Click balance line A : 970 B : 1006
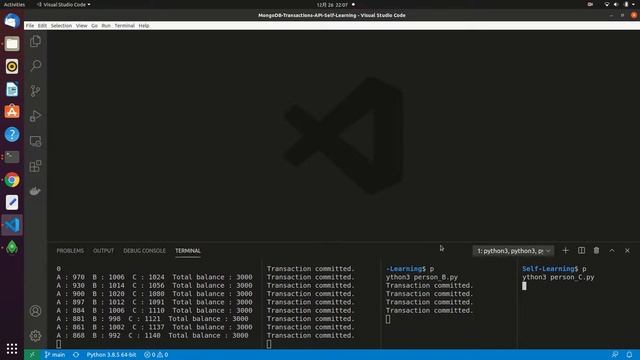The image size is (640, 360). click(x=154, y=277)
